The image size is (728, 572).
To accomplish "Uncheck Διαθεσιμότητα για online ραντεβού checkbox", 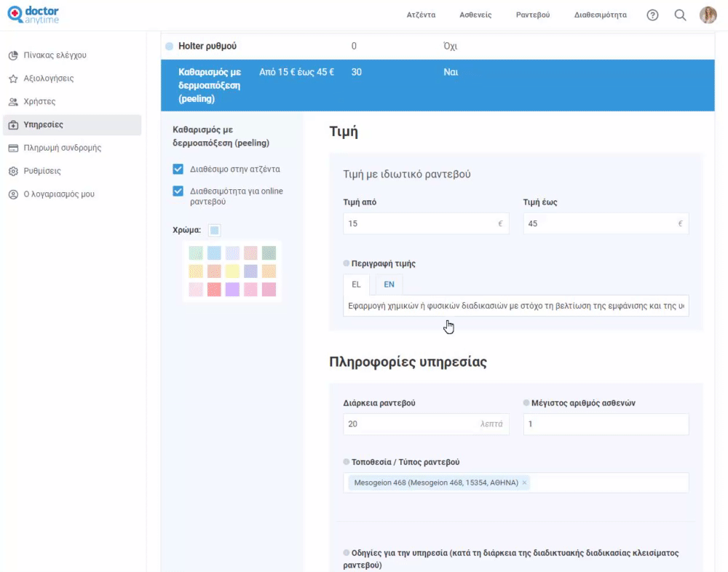I will [x=178, y=191].
